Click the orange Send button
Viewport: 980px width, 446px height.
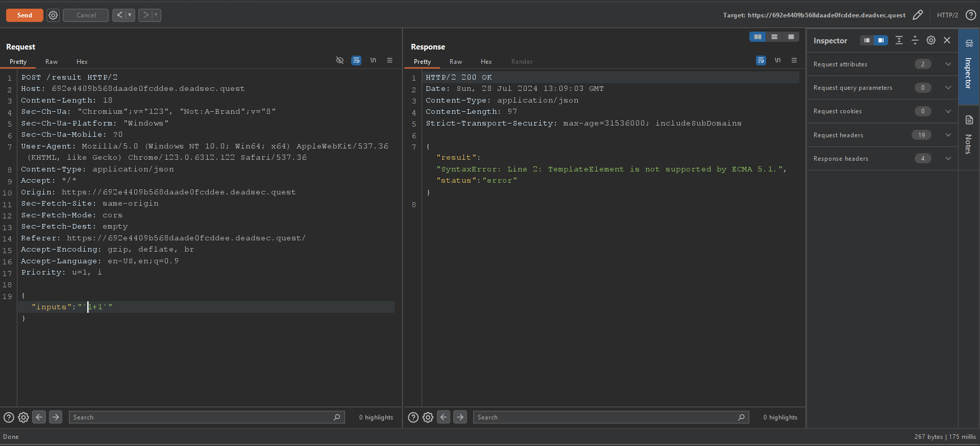(24, 15)
